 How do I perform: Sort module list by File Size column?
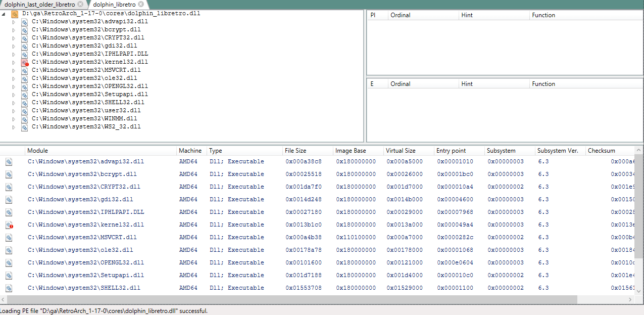tap(295, 151)
